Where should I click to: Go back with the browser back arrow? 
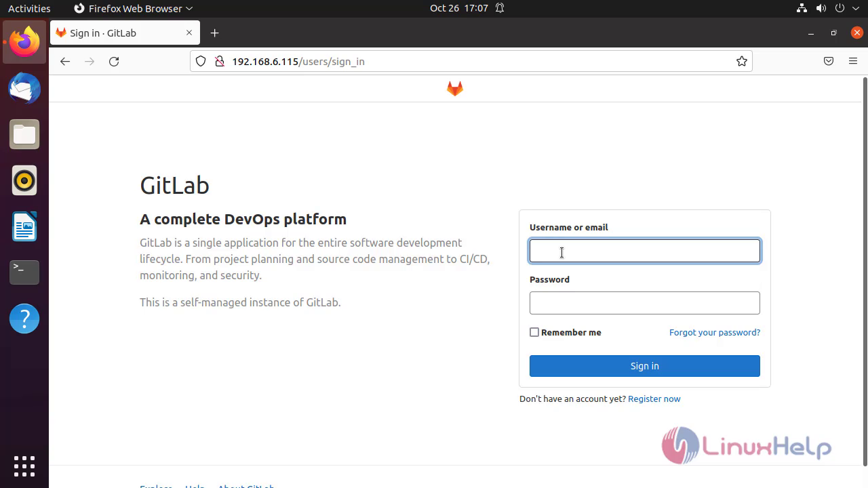point(65,62)
